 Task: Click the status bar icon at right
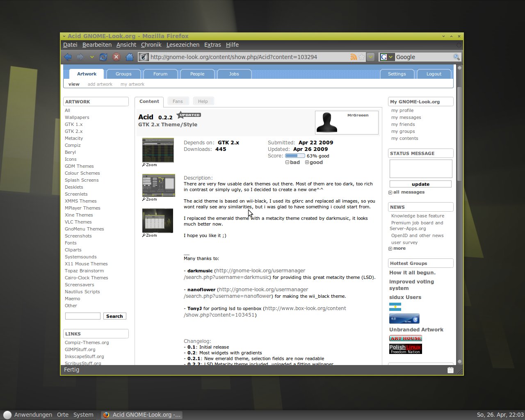pyautogui.click(x=450, y=370)
